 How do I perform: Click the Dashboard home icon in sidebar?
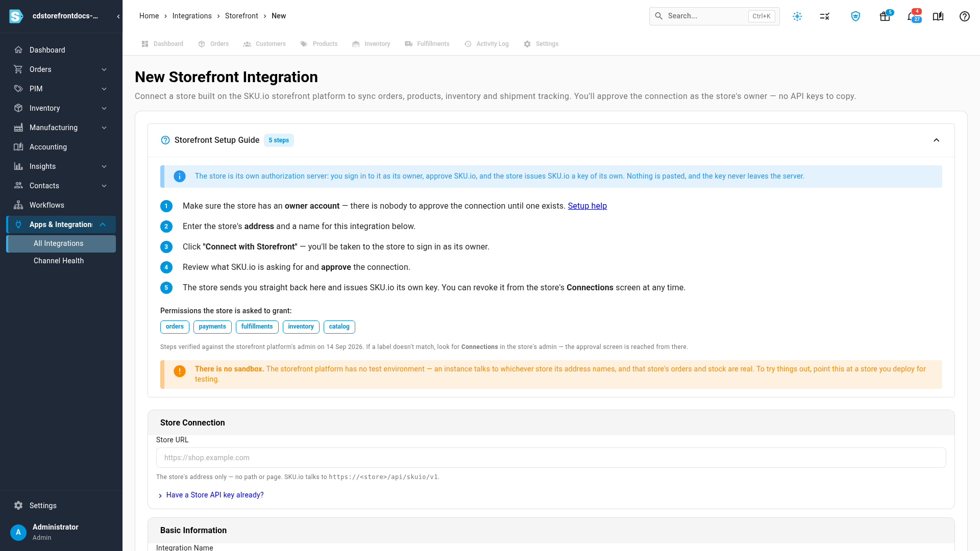point(18,50)
